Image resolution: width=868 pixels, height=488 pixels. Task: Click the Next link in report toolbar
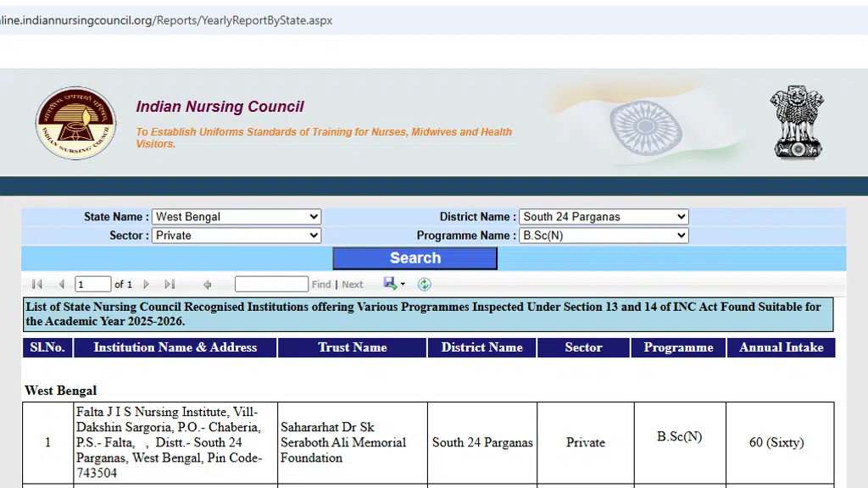coord(352,285)
